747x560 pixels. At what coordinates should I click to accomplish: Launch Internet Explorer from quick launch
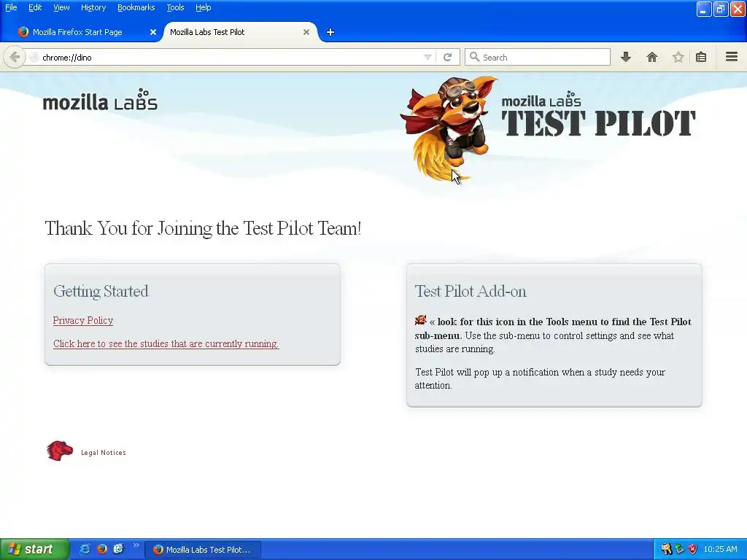[x=85, y=549]
